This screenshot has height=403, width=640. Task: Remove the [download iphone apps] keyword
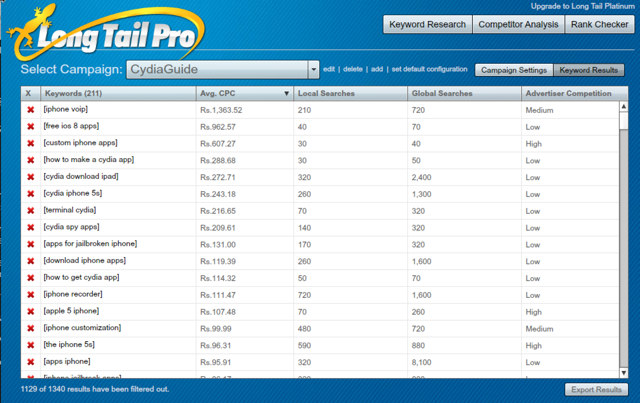pyautogui.click(x=31, y=261)
